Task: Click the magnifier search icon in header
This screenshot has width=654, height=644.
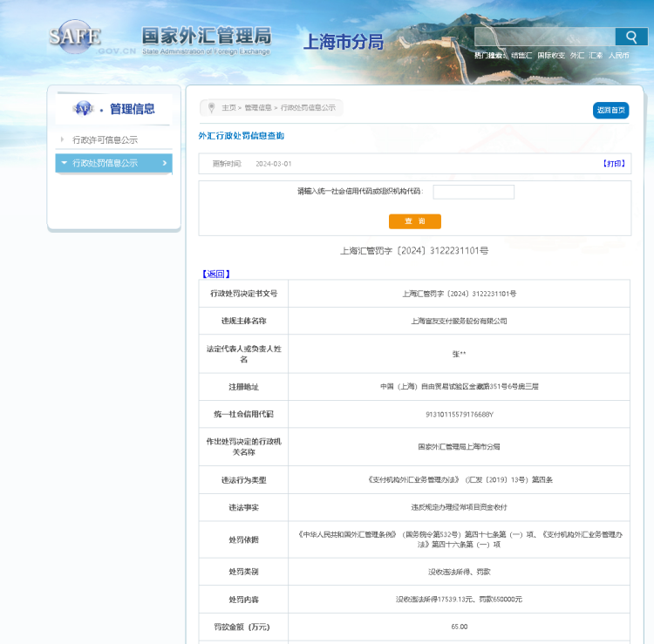Action: [631, 37]
